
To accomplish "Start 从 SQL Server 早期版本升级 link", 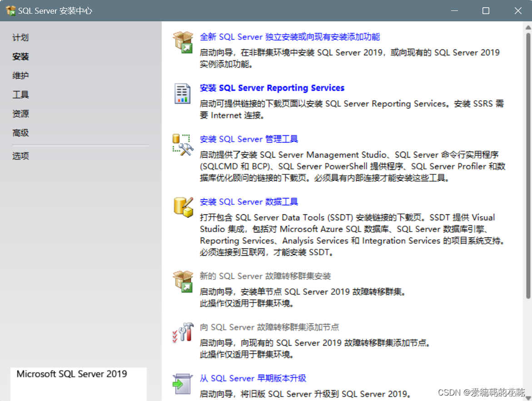I will (253, 378).
